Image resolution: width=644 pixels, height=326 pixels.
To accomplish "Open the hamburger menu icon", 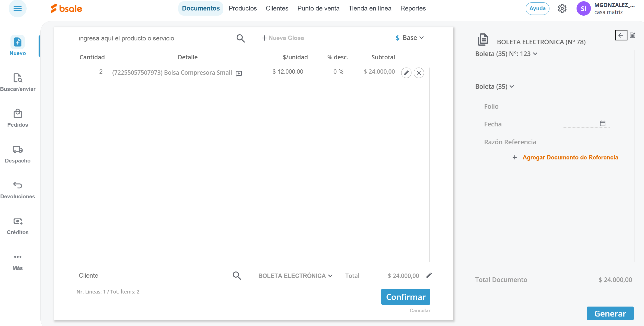I will [x=17, y=9].
